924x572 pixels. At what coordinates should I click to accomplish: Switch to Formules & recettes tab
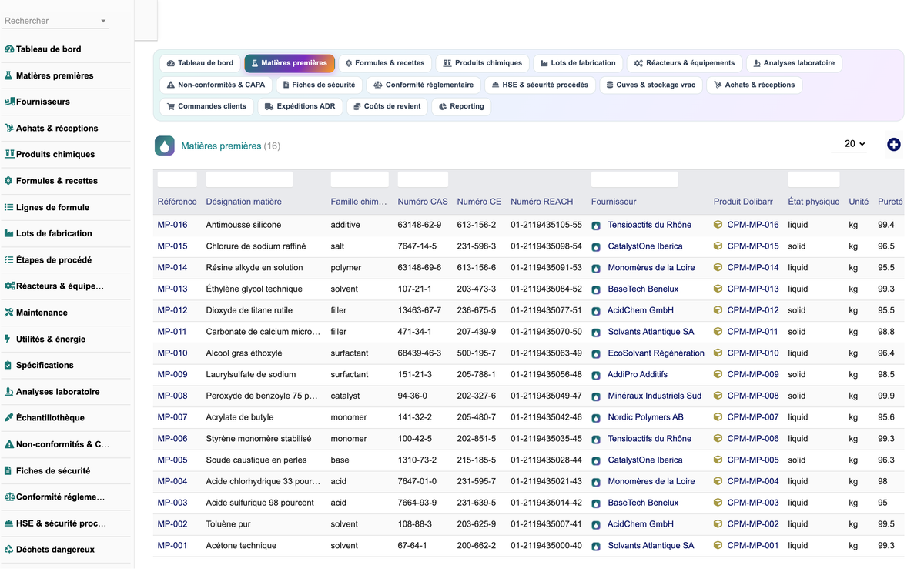pos(385,63)
